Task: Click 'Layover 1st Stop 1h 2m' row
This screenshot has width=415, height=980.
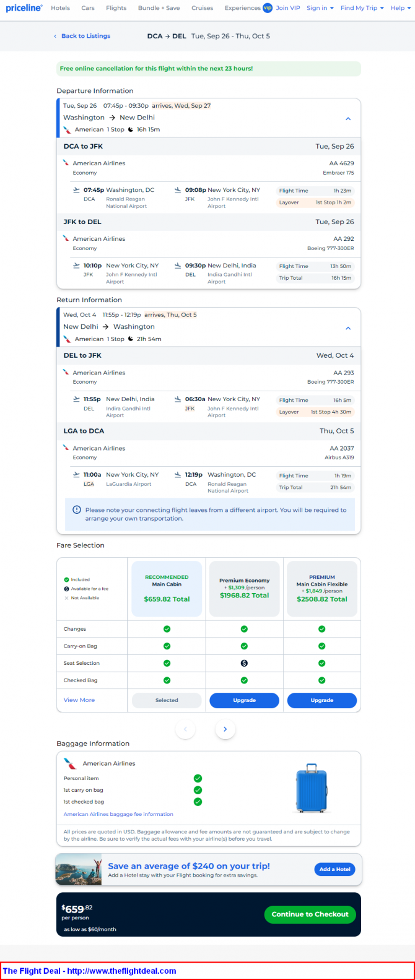Action: pyautogui.click(x=316, y=202)
